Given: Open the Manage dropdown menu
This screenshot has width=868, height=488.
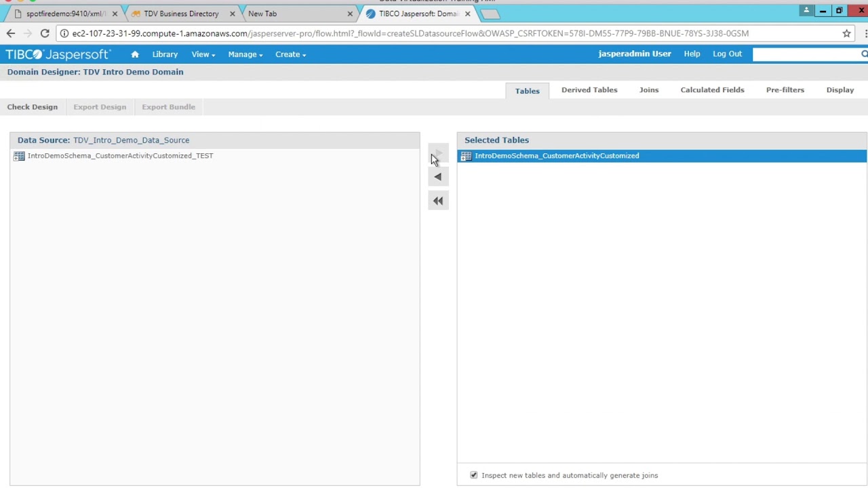Looking at the screenshot, I should (x=245, y=54).
